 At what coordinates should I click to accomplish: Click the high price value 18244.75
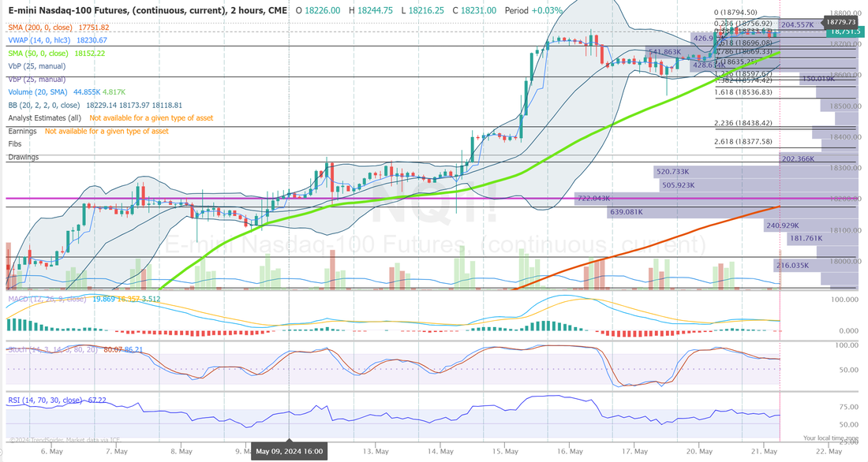375,10
